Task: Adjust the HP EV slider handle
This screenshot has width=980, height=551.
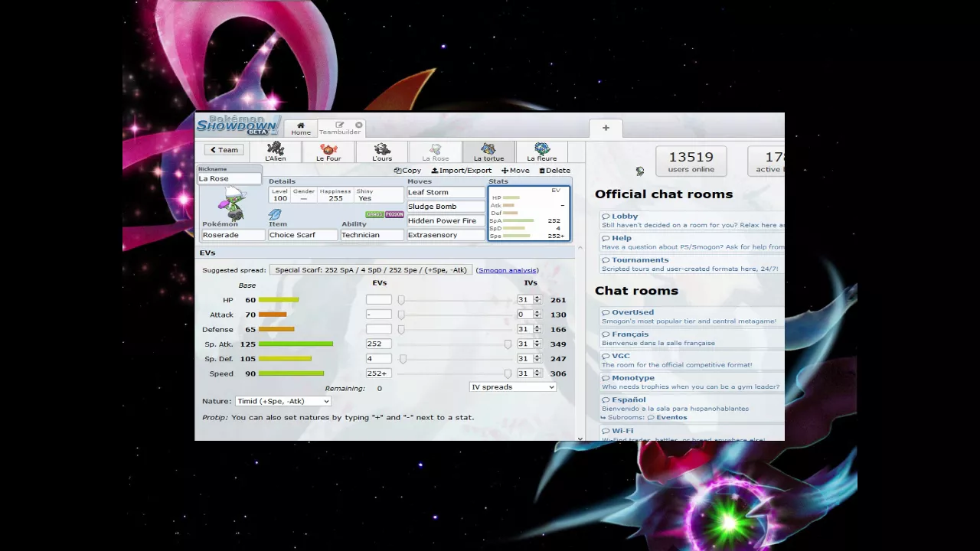Action: click(x=400, y=300)
